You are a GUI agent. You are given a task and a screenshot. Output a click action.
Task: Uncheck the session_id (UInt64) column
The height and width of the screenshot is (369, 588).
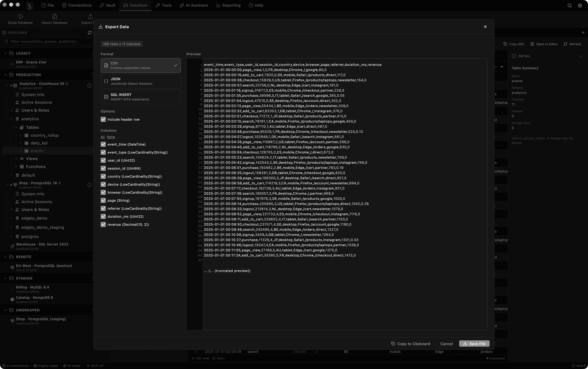(103, 168)
